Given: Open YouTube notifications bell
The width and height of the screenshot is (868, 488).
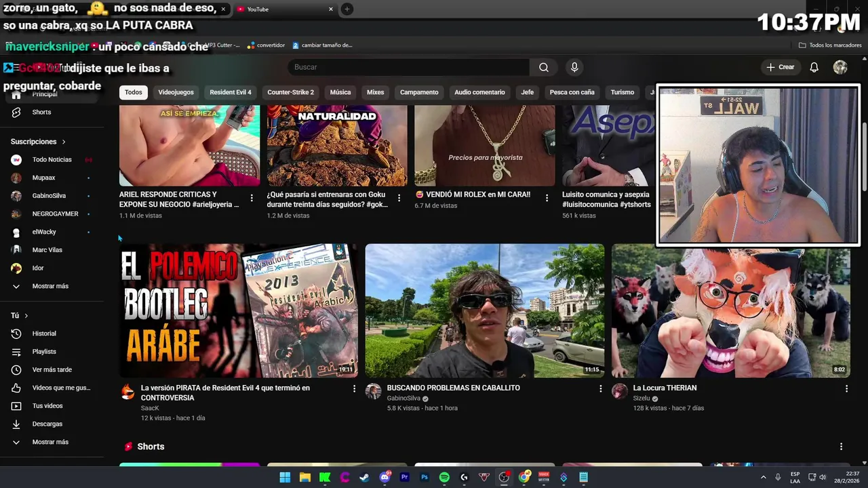Looking at the screenshot, I should tap(814, 67).
